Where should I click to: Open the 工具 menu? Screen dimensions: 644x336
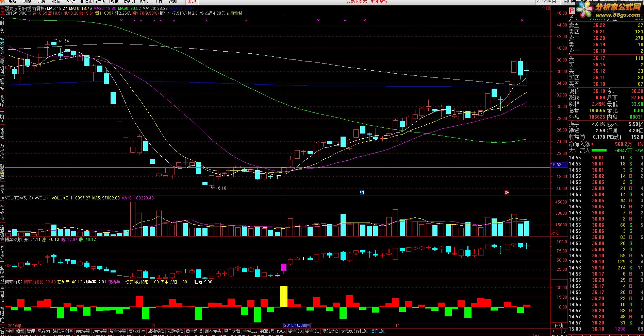tap(158, 2)
